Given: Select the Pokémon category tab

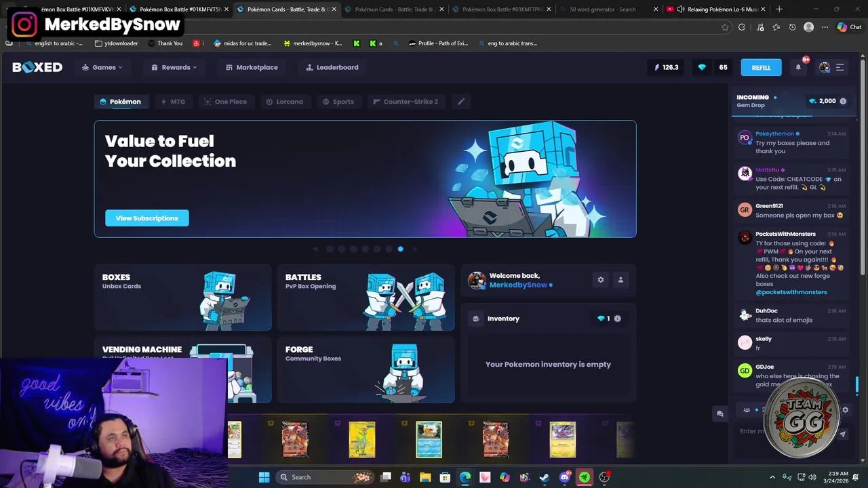Looking at the screenshot, I should [121, 102].
